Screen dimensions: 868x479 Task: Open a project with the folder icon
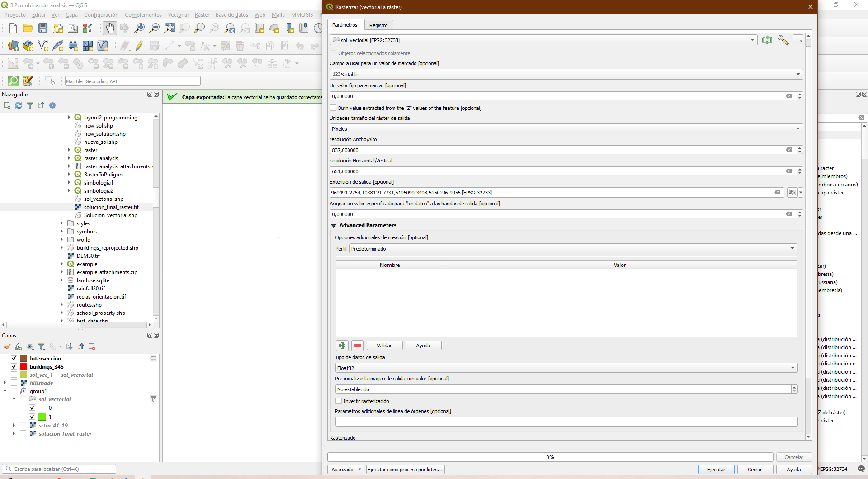click(28, 28)
